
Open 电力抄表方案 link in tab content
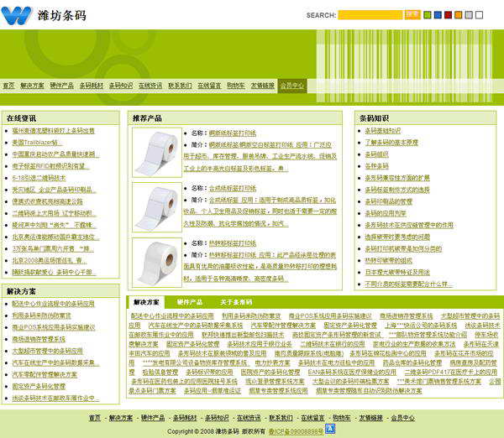point(272,362)
